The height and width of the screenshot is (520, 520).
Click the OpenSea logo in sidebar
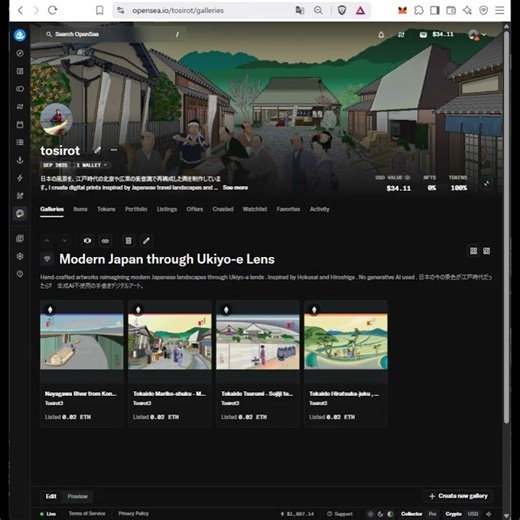[x=20, y=35]
